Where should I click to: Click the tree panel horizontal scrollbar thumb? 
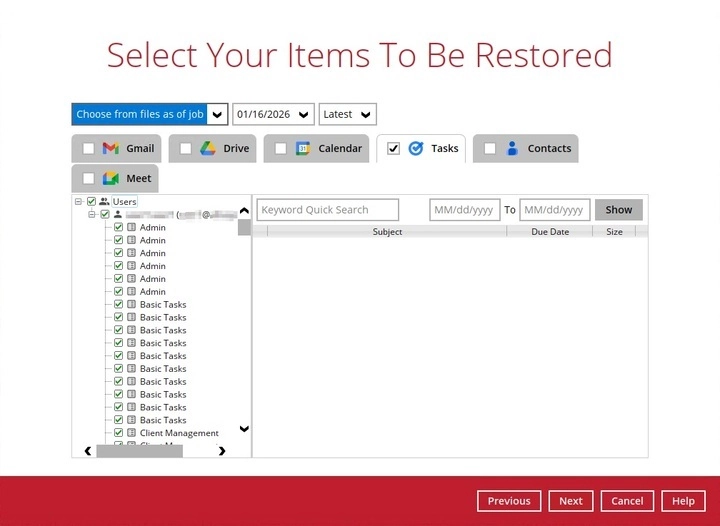point(139,451)
